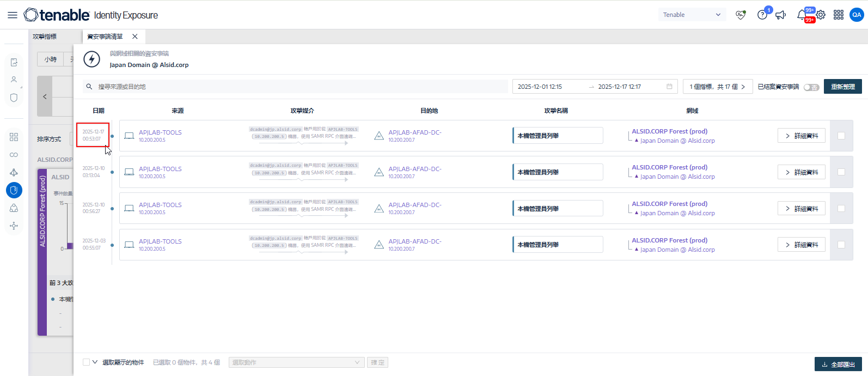Click the 搜尋來源或目的地 search field
868x376 pixels.
click(x=299, y=87)
